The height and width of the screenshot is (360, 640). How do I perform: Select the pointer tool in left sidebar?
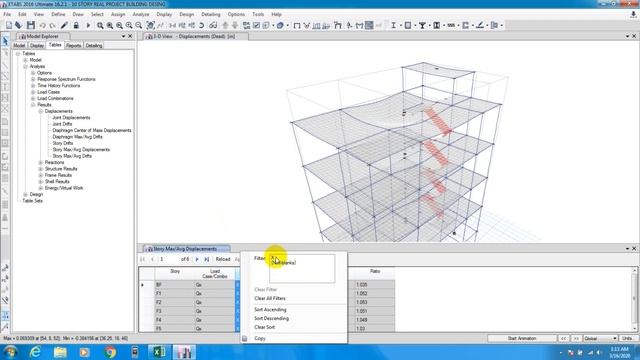click(x=5, y=41)
